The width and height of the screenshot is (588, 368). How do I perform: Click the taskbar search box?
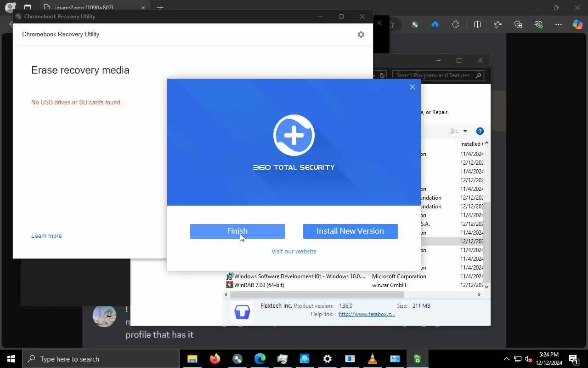101,359
